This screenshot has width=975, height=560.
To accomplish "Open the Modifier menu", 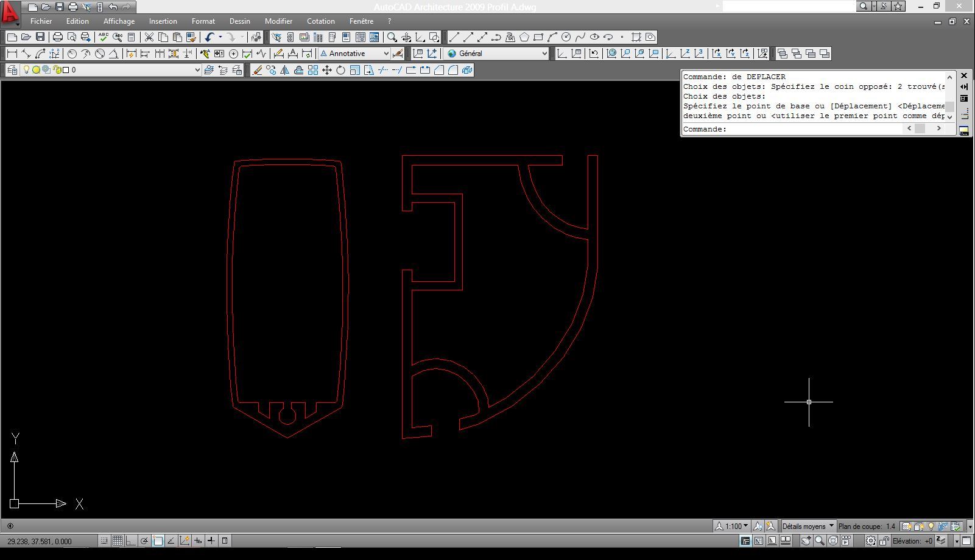I will (278, 21).
